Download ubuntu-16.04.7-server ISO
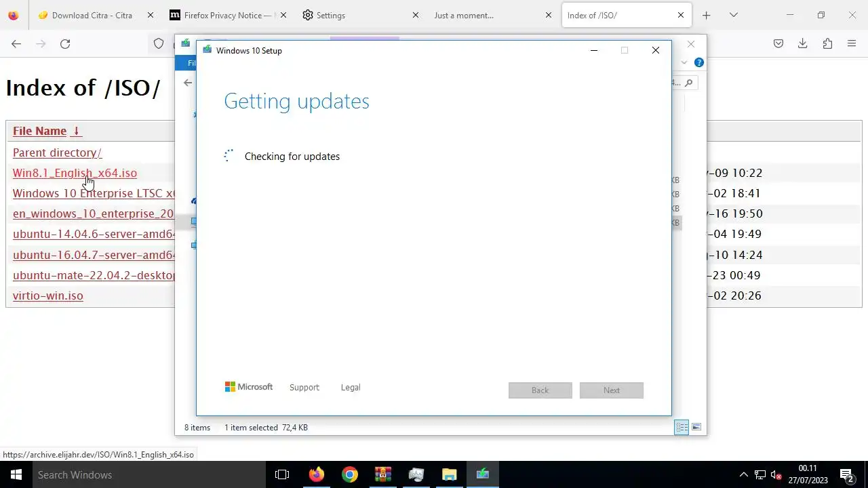 (94, 255)
